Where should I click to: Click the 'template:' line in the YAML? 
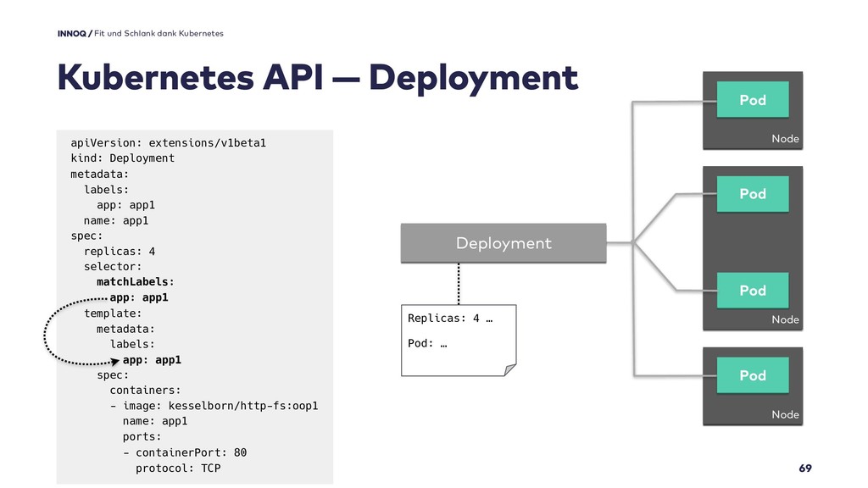point(113,313)
